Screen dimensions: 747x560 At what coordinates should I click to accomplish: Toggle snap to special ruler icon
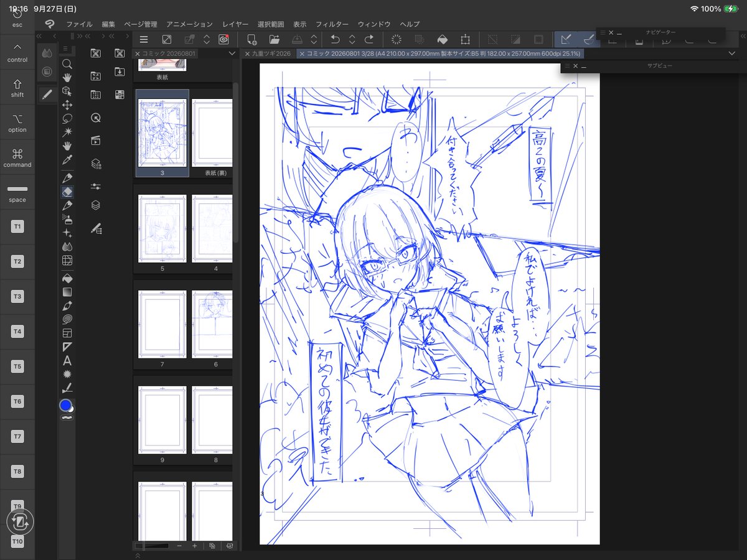click(588, 39)
